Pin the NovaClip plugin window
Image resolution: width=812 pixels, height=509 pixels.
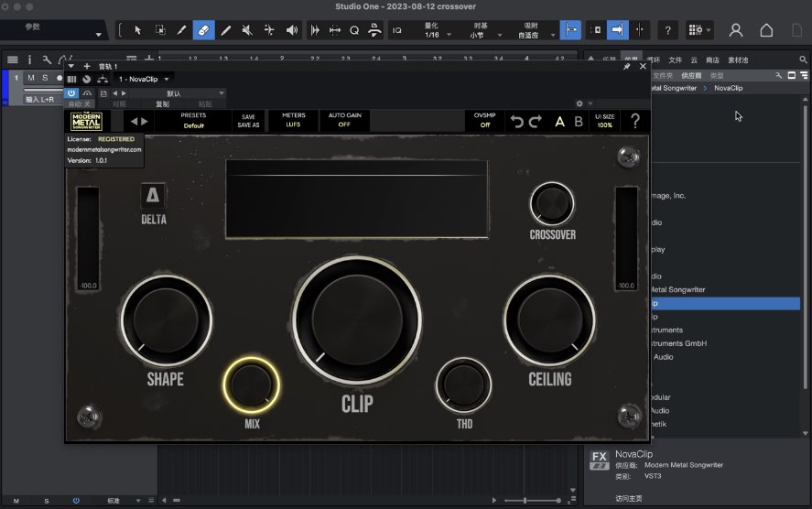coord(626,66)
